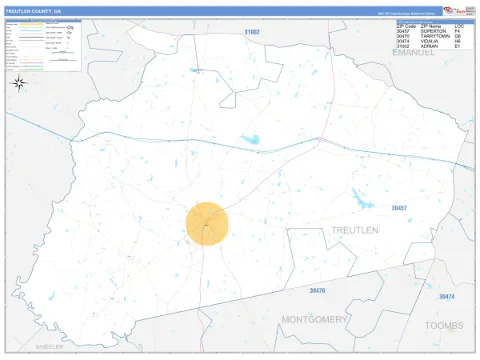Click the F4 location code cell
Viewport: 480px width, 360px height.
click(x=457, y=31)
